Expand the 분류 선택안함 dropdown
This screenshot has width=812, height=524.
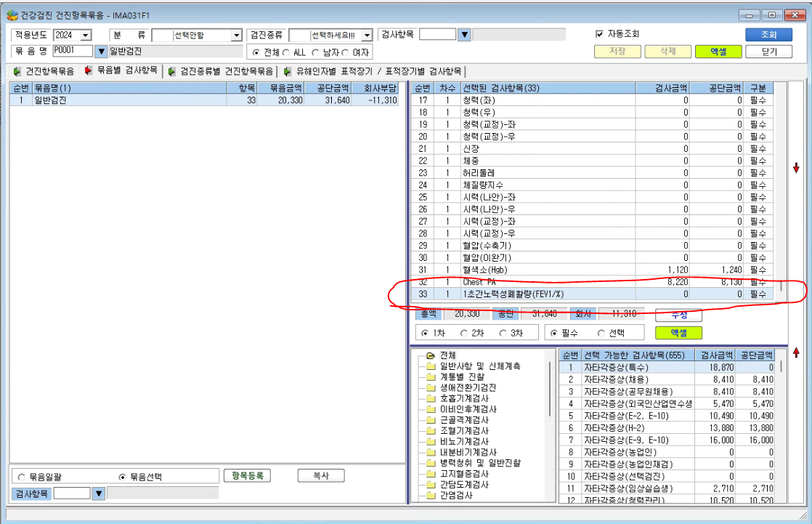(x=237, y=35)
